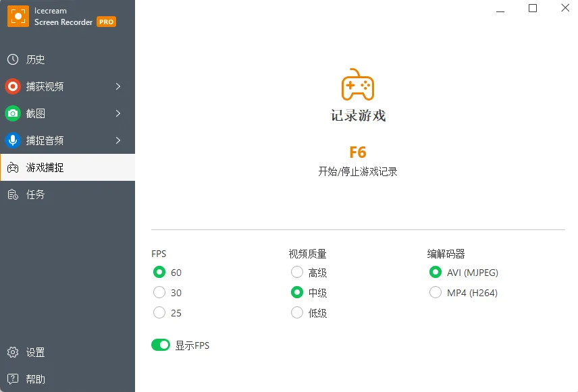Click the large orange game controller icon
This screenshot has width=578, height=392.
point(358,84)
